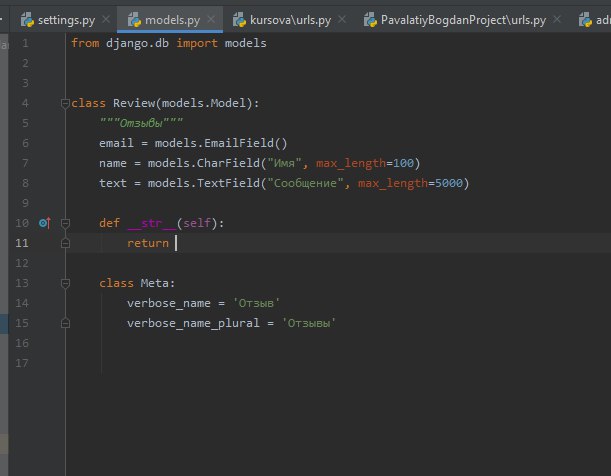The image size is (611, 476).
Task: Open the PavalatiyBogdanProject\urls.py tab
Action: click(x=463, y=19)
